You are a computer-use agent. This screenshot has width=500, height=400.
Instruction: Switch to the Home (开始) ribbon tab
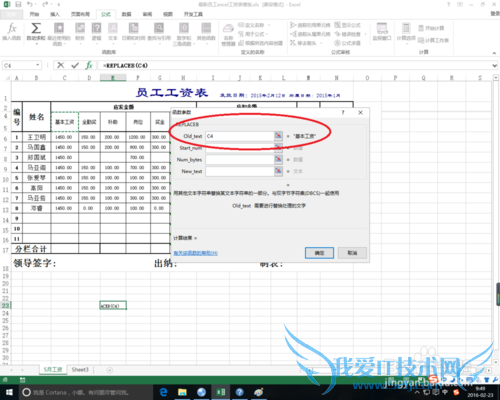tap(34, 14)
